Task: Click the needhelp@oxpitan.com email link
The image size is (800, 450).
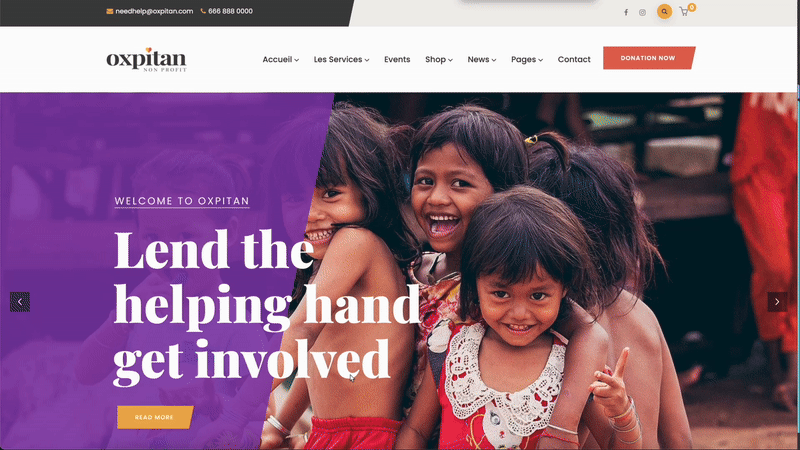Action: pos(154,11)
